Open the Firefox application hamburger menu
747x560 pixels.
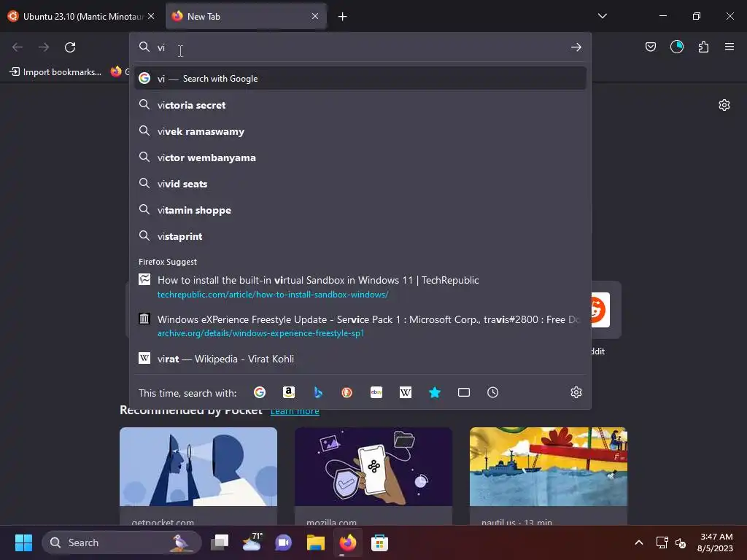(x=729, y=47)
